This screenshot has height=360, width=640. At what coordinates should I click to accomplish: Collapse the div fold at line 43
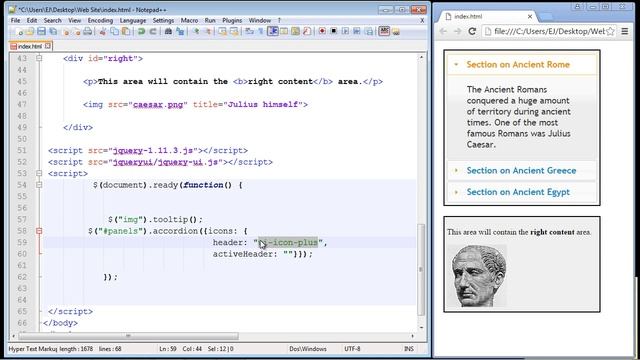[39, 58]
